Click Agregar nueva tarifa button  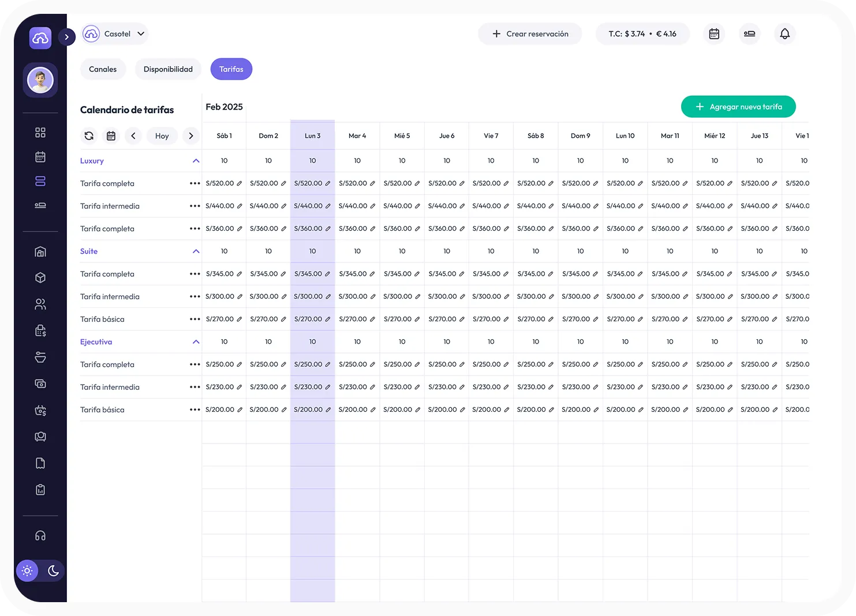coord(738,107)
